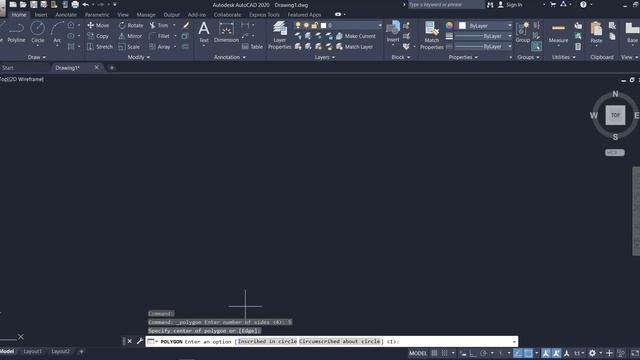Click Match Properties tool

431,35
